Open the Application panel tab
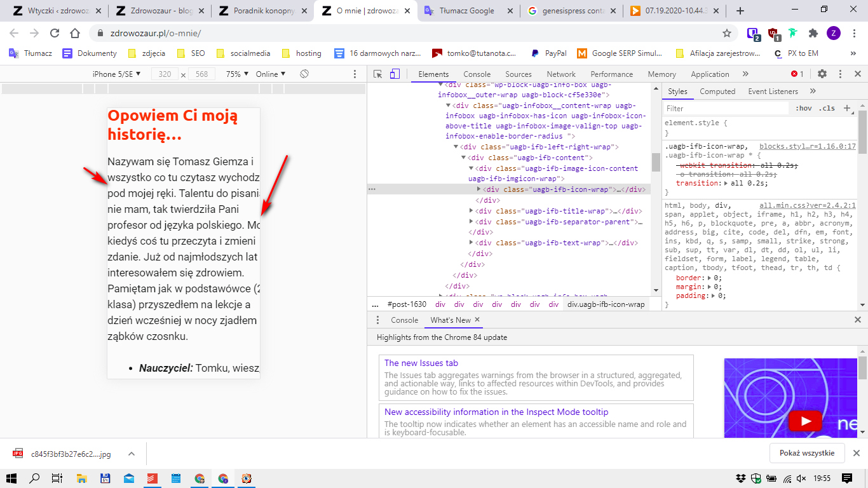This screenshot has height=488, width=868. (x=710, y=74)
